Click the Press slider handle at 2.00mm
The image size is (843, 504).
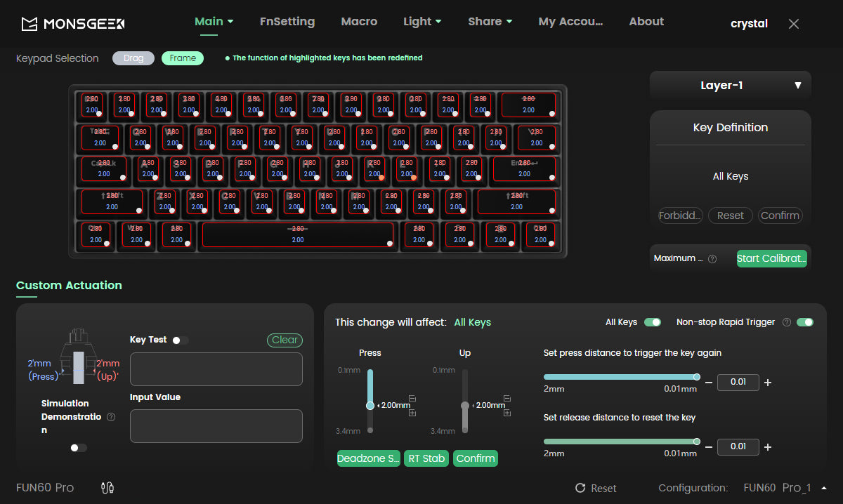click(x=370, y=405)
